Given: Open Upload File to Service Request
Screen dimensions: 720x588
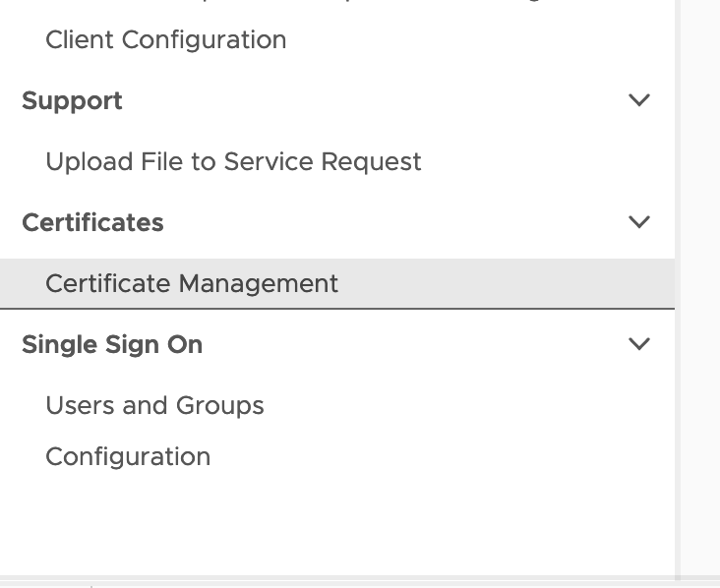Looking at the screenshot, I should (x=233, y=162).
